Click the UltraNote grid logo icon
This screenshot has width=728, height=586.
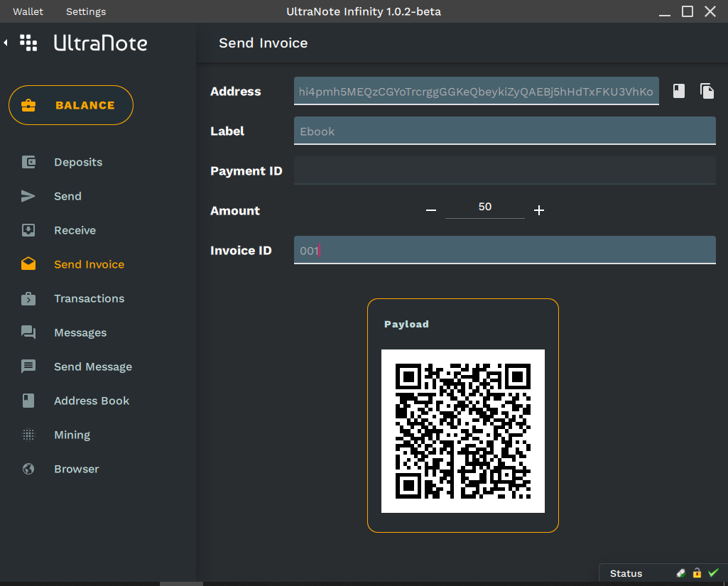point(28,43)
